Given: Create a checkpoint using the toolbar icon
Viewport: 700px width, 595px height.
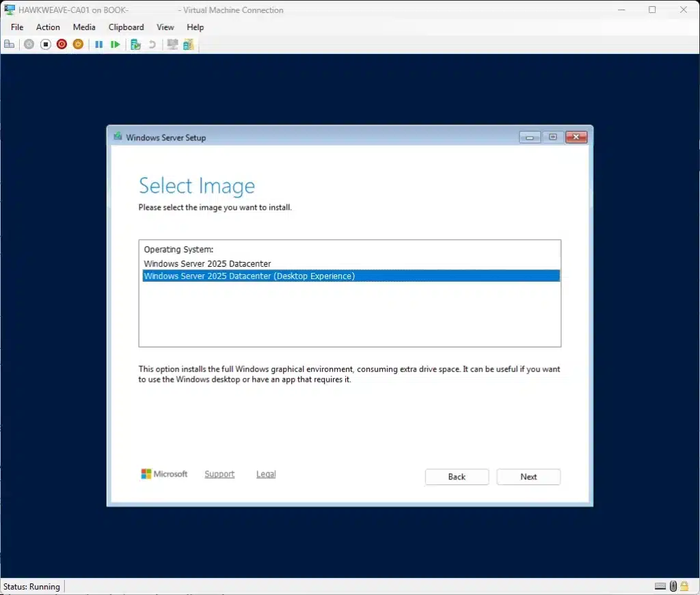Looking at the screenshot, I should tap(135, 44).
